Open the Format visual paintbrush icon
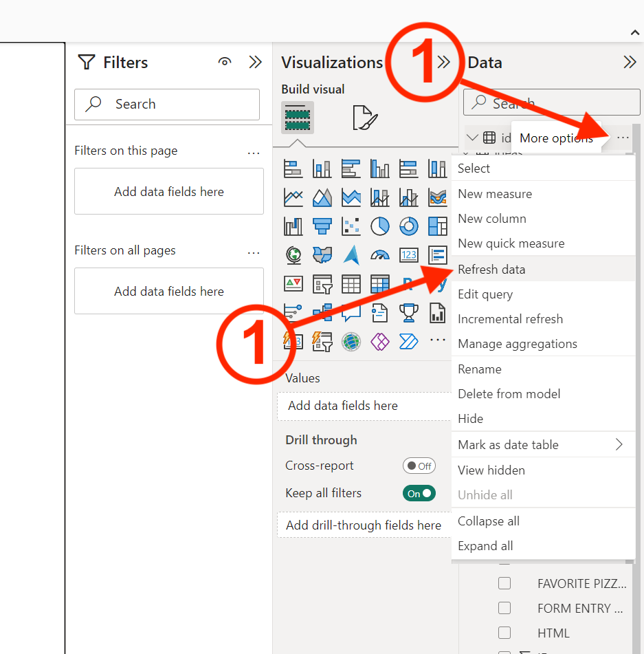Image resolution: width=644 pixels, height=654 pixels. (x=365, y=118)
